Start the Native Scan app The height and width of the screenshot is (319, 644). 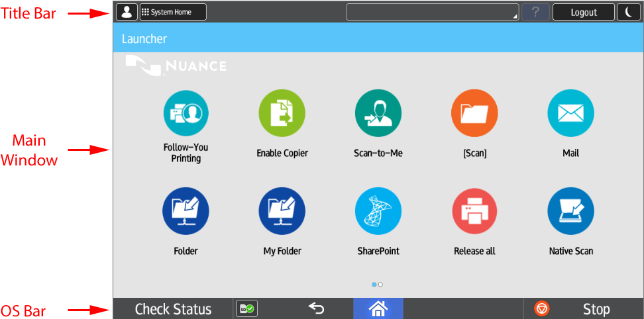[570, 211]
